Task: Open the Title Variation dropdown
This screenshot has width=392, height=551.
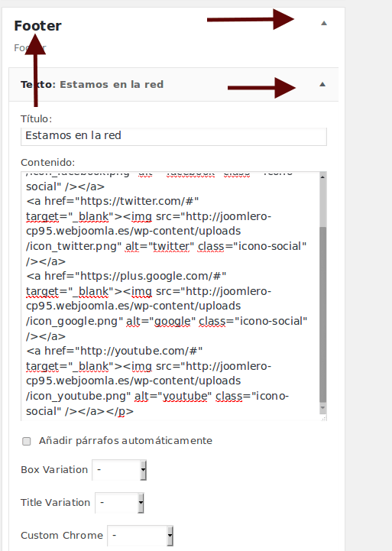Action: [x=119, y=503]
